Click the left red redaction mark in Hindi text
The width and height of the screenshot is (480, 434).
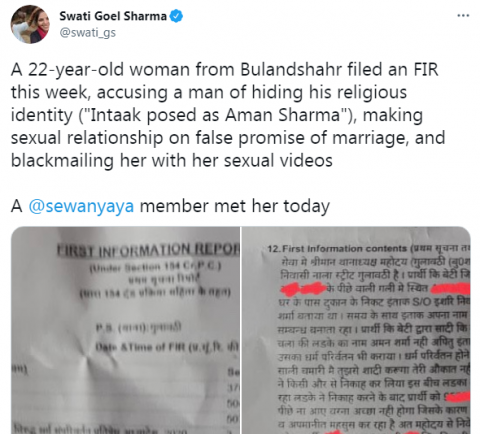303,289
